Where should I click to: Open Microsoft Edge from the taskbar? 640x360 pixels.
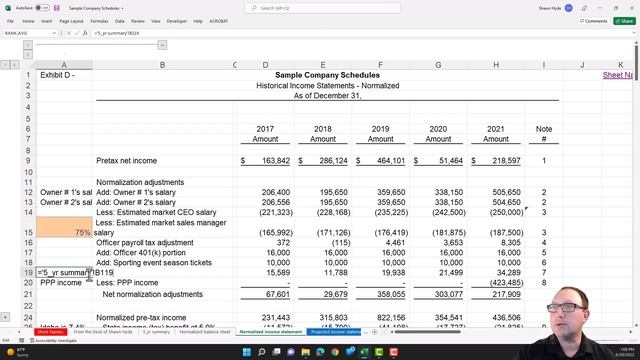click(320, 352)
